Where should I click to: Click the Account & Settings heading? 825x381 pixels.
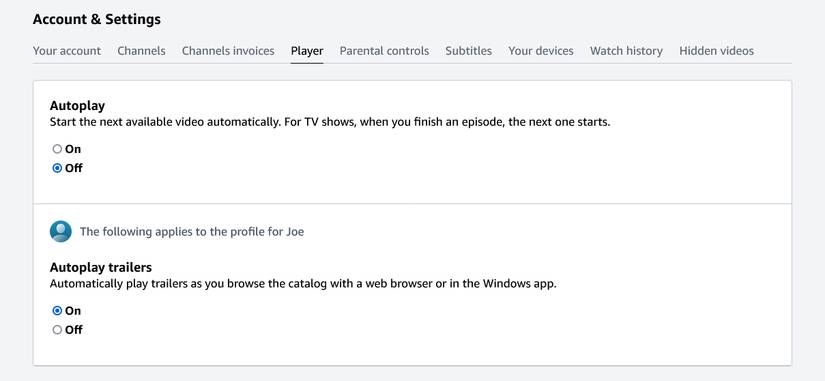tap(97, 19)
